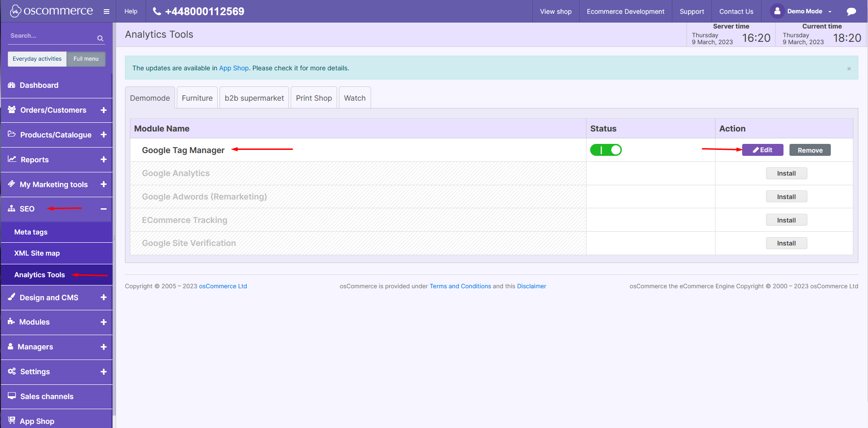Viewport: 868px width, 428px height.
Task: Expand My Marketing tools with plus icon
Action: click(x=103, y=184)
